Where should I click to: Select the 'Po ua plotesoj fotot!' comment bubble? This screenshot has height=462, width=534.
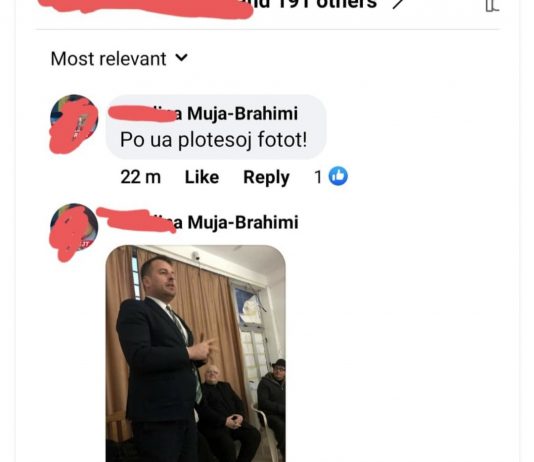click(x=216, y=127)
